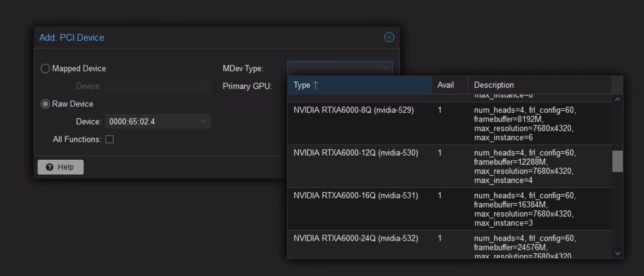
Task: Choose NVIDIA RTXA6000-16Q (nvidia-531)
Action: tap(355, 196)
